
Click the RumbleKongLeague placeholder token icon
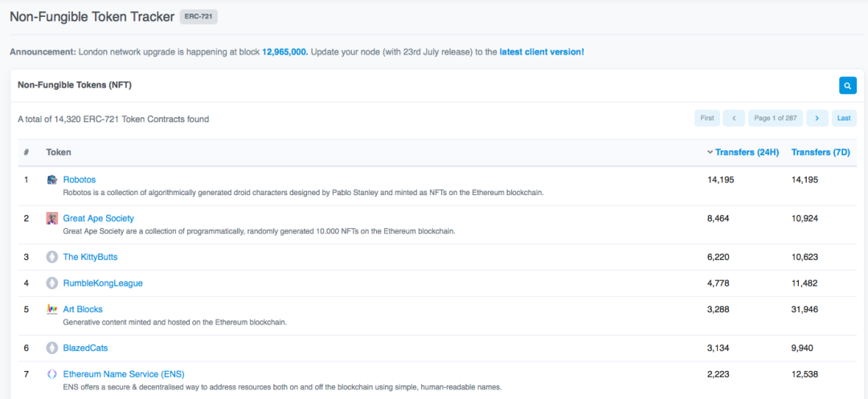click(x=52, y=283)
